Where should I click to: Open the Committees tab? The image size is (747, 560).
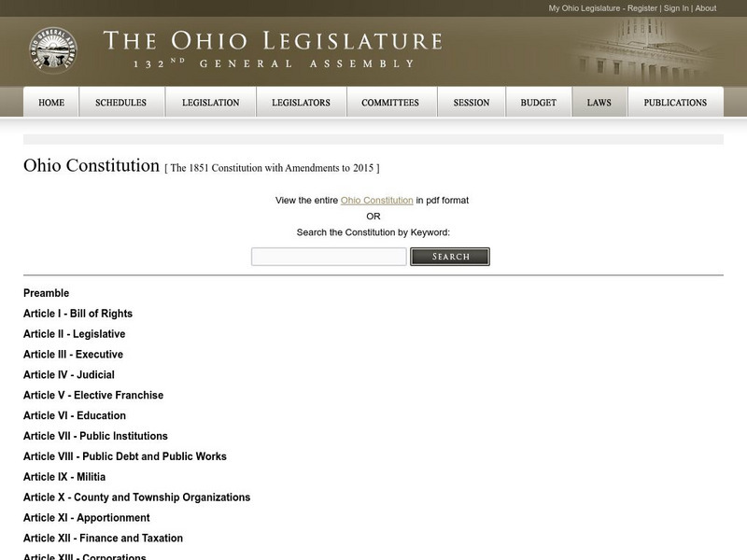click(390, 103)
